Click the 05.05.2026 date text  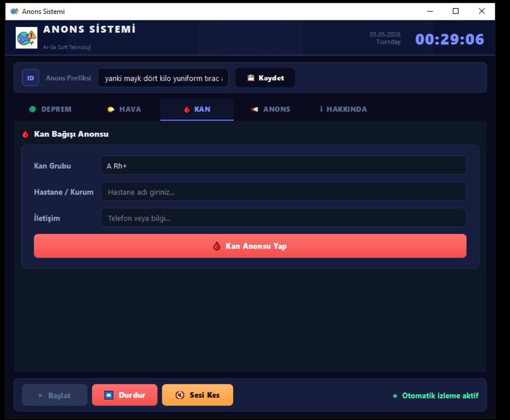[x=385, y=35]
